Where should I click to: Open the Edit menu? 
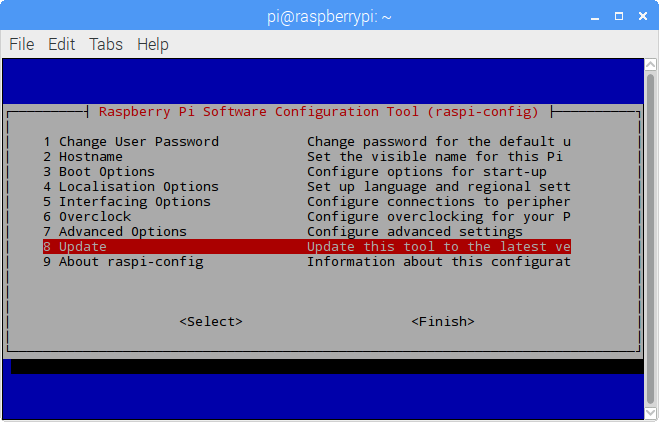(x=61, y=44)
